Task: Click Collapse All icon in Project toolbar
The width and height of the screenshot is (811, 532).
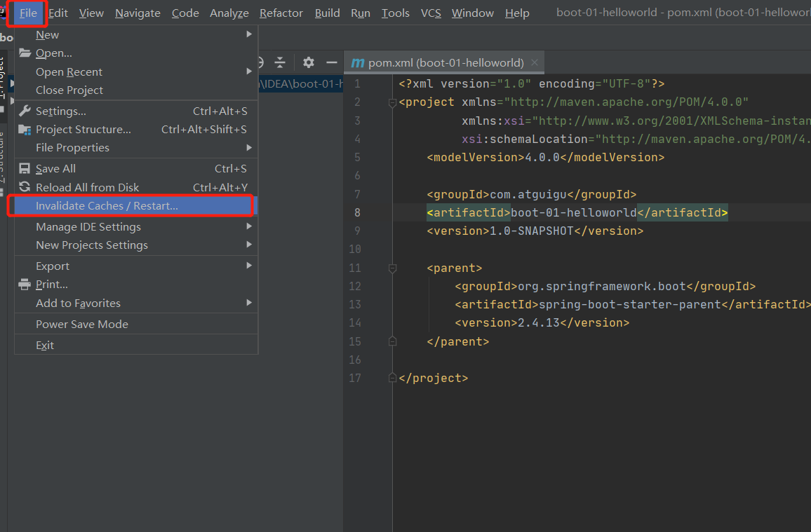Action: (x=280, y=62)
